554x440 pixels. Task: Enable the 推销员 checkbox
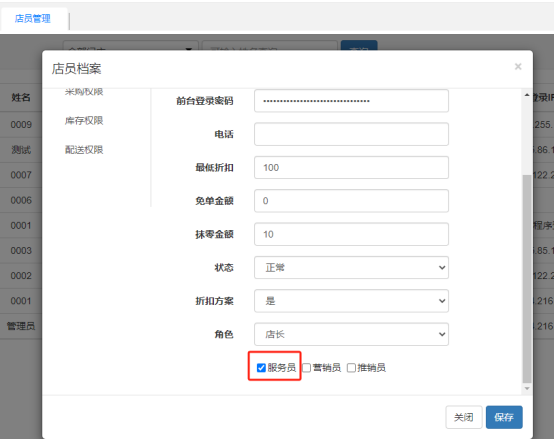tap(351, 368)
